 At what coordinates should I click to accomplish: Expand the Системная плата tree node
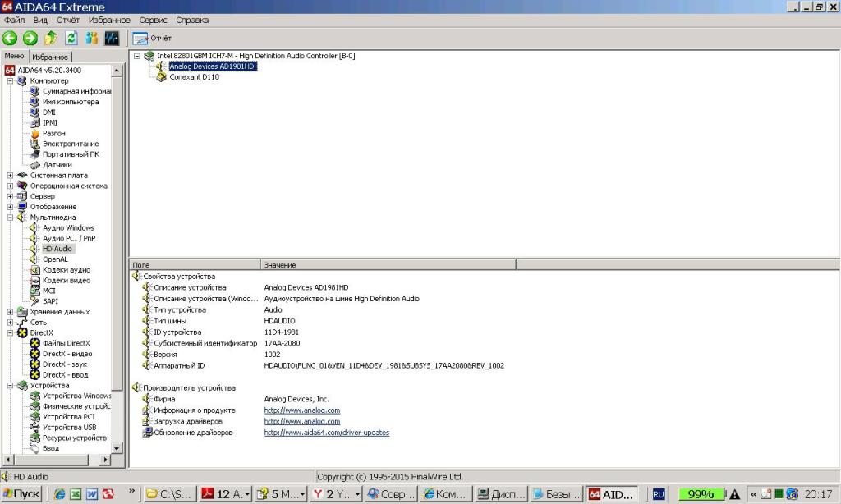pos(10,176)
